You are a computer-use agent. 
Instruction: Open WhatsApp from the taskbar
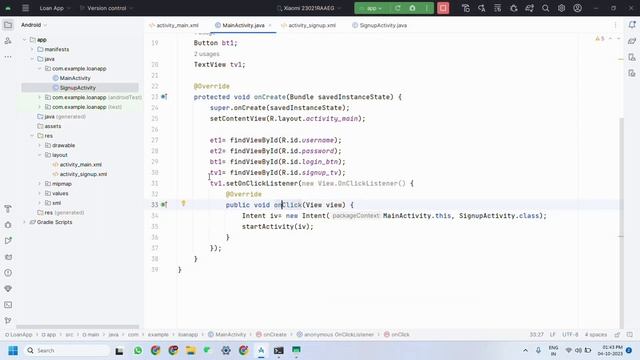pos(138,350)
